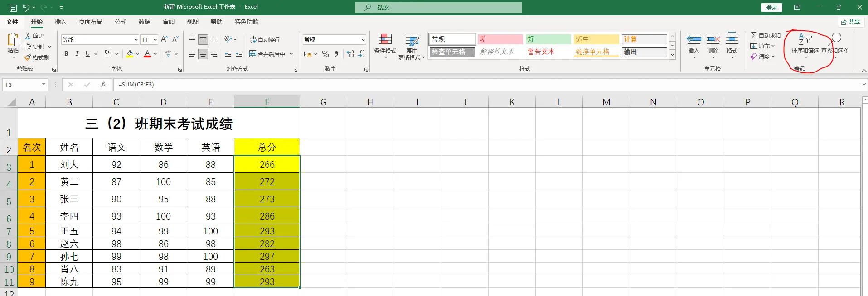This screenshot has height=296, width=868.
Task: Apply the yellow fill color bucket
Action: (130, 54)
